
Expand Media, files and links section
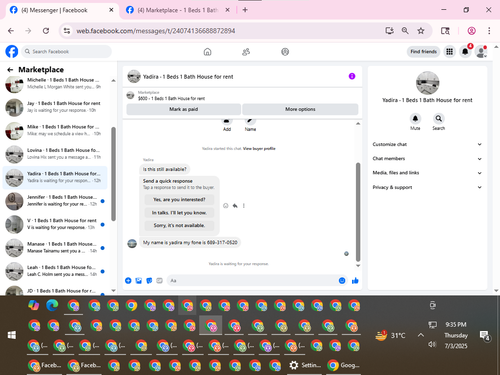point(427,173)
